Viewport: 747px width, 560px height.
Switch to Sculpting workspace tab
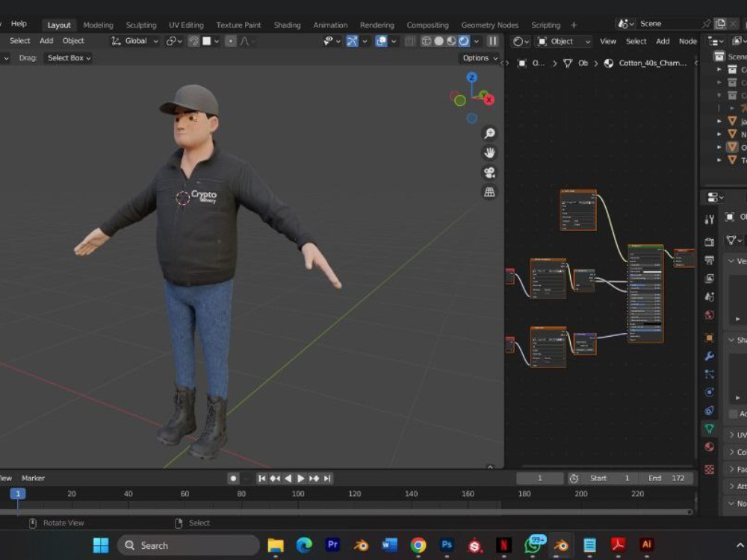141,25
